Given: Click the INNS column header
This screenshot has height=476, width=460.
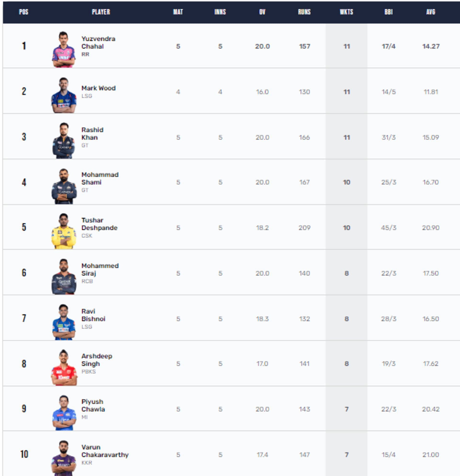Looking at the screenshot, I should point(220,12).
